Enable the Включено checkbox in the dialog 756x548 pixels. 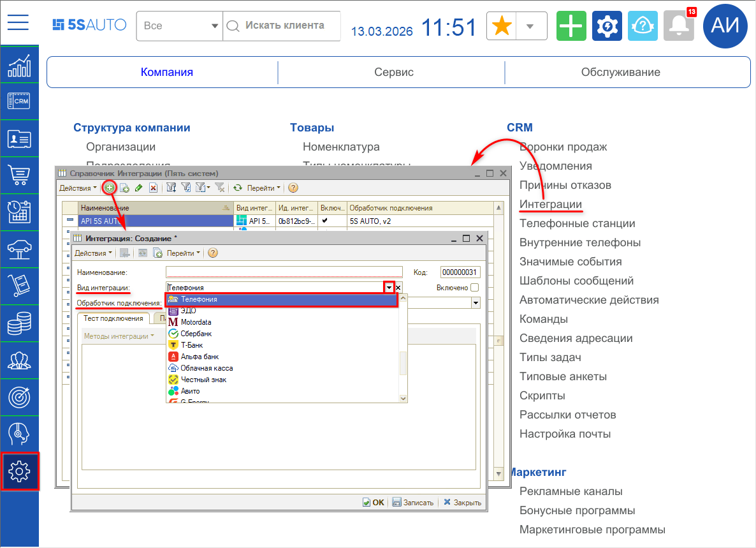pyautogui.click(x=474, y=287)
